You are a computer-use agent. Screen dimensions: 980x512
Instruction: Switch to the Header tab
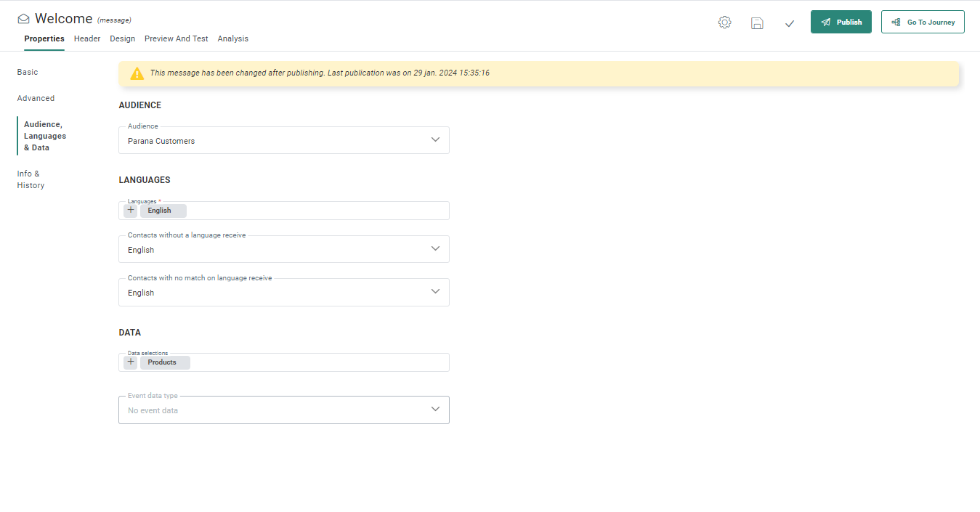click(x=87, y=38)
